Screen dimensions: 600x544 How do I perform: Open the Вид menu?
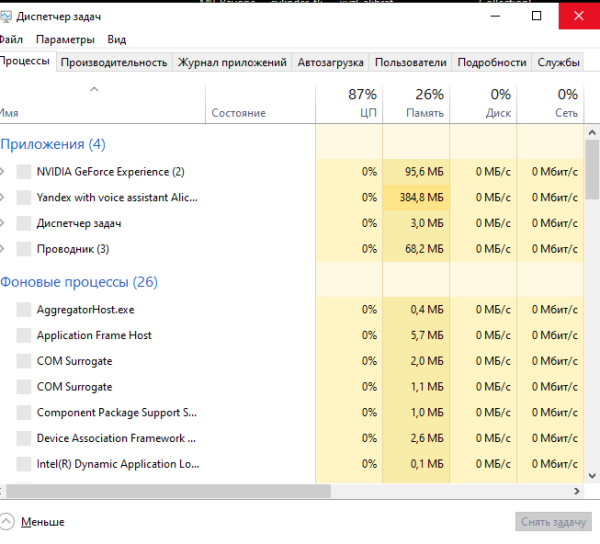pyautogui.click(x=116, y=39)
